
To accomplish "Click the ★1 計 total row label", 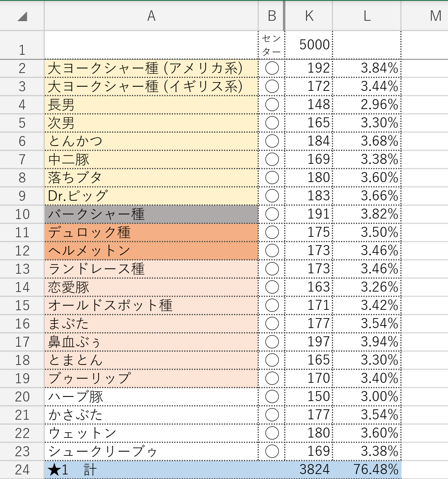I will tap(151, 469).
